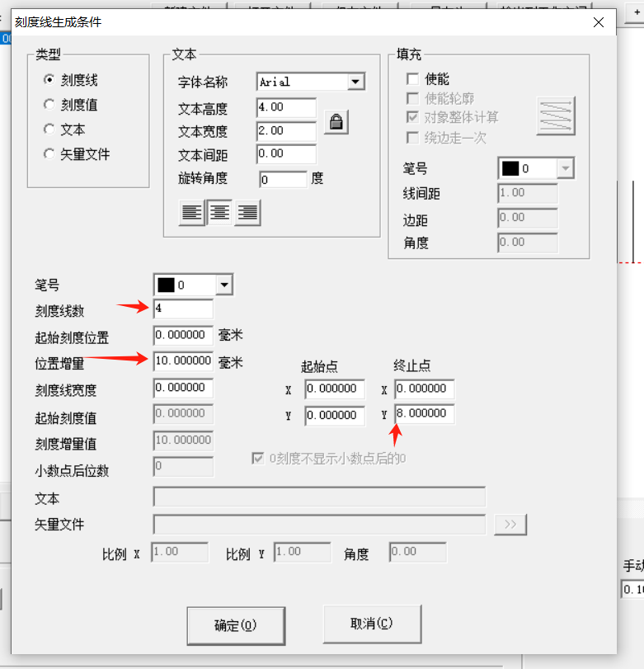Viewport: 644px width, 669px height.
Task: Open the main 笔号 pen number dropdown
Action: pyautogui.click(x=224, y=285)
